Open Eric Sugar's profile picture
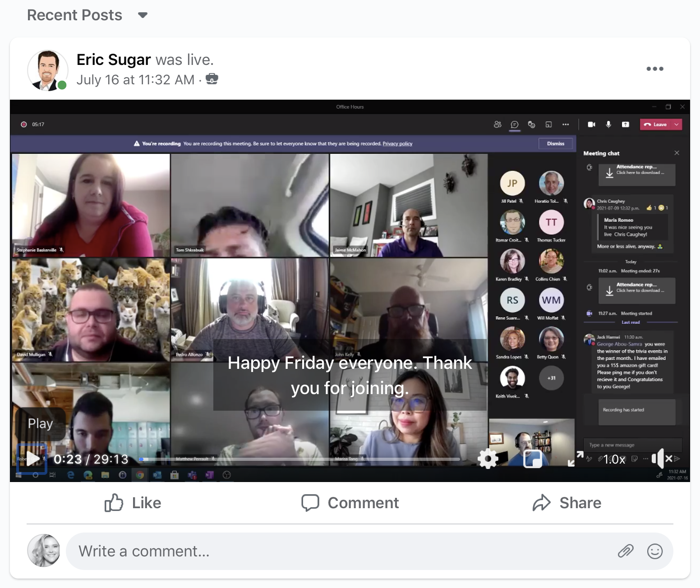 click(x=48, y=70)
